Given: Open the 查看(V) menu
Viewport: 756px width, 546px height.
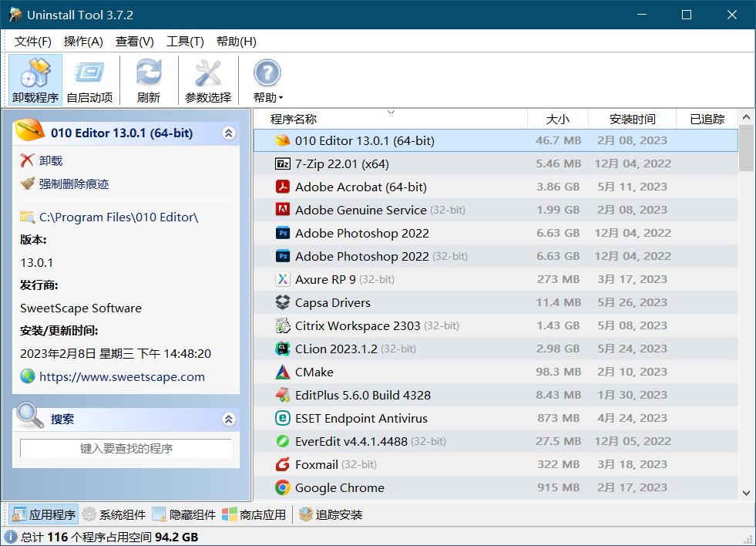Looking at the screenshot, I should click(x=135, y=42).
